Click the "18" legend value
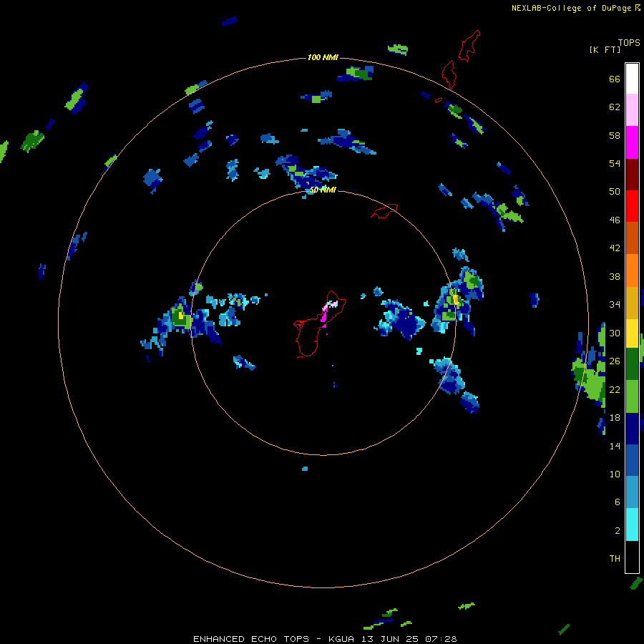Viewport: 644px width, 644px height. (x=615, y=418)
